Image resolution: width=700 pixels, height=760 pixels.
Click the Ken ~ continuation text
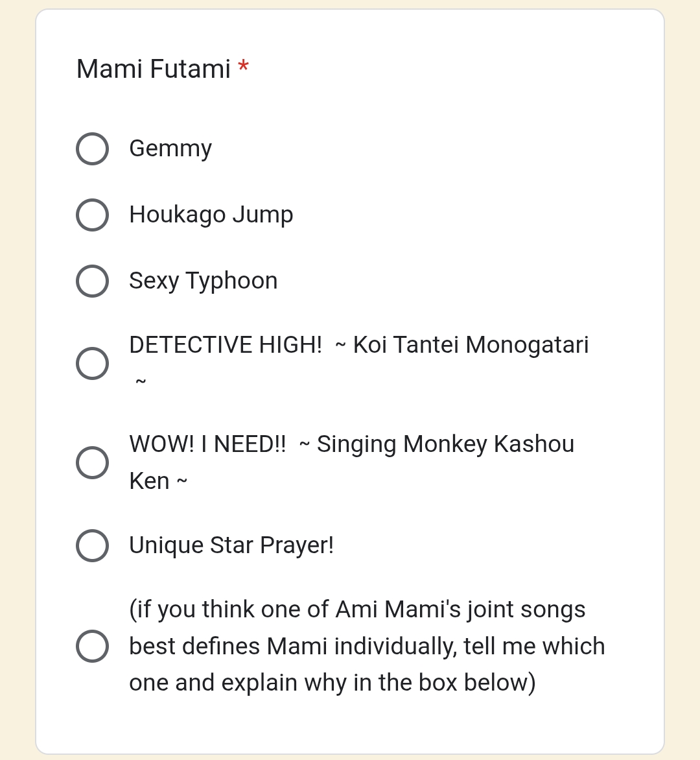coord(158,481)
